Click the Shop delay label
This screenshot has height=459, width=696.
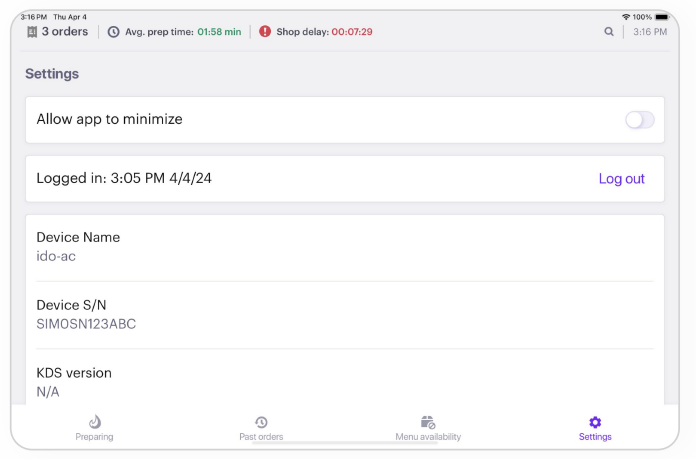click(302, 32)
